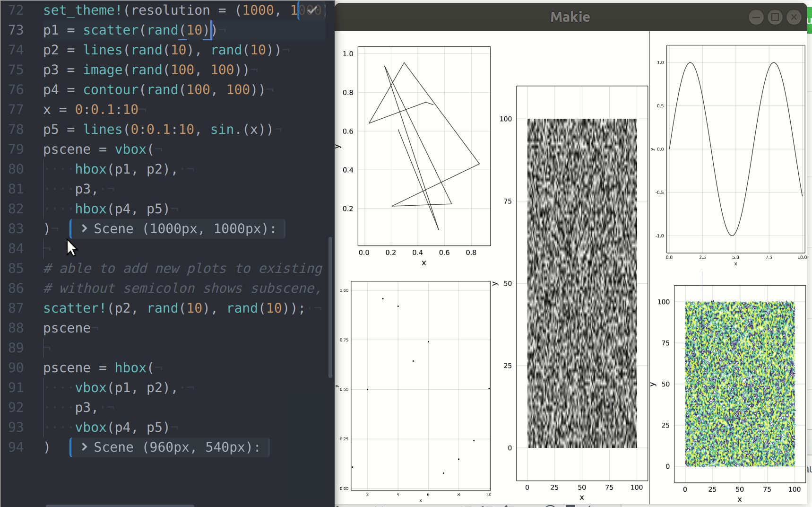812x507 pixels.
Task: Maximize the Makie plot window
Action: pyautogui.click(x=775, y=17)
